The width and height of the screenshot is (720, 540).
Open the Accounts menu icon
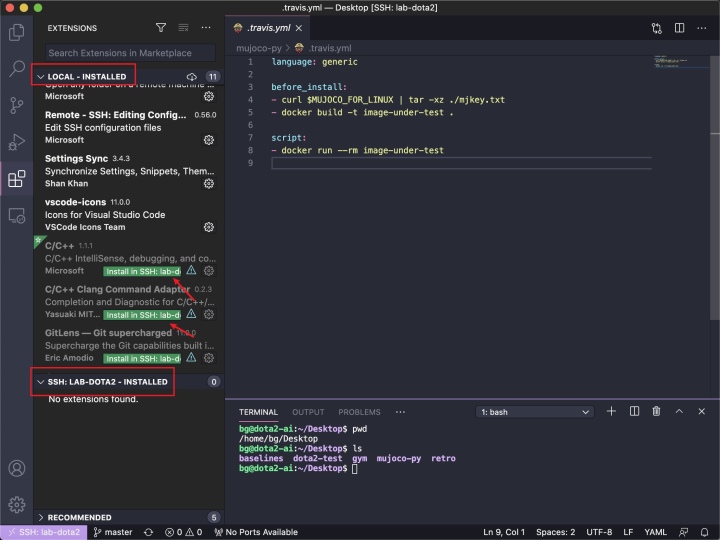tap(17, 468)
